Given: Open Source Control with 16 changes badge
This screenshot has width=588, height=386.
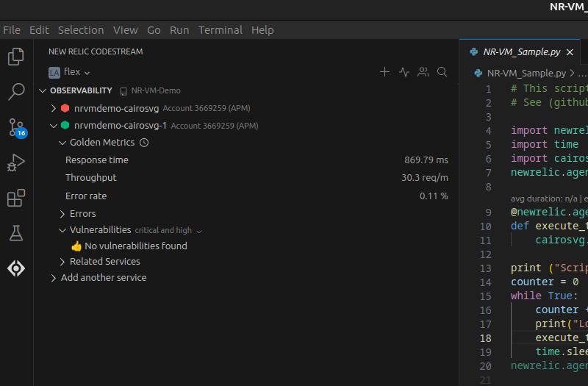Looking at the screenshot, I should click(x=17, y=127).
